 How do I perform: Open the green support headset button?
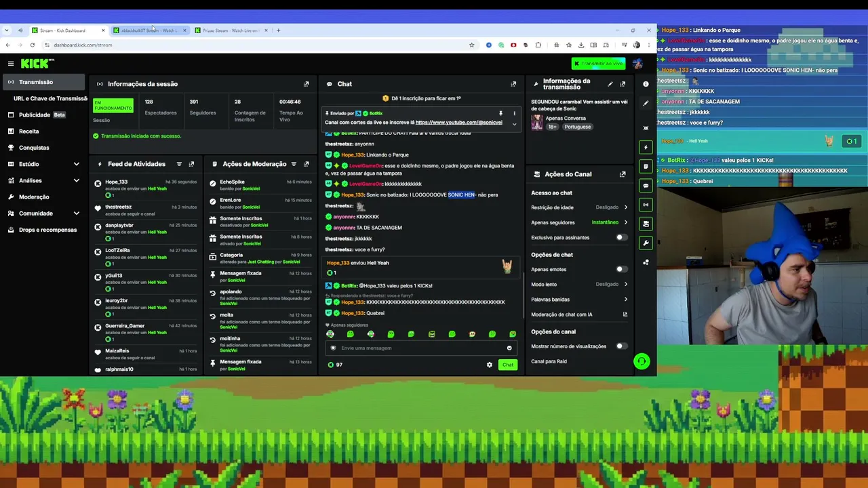pyautogui.click(x=642, y=361)
